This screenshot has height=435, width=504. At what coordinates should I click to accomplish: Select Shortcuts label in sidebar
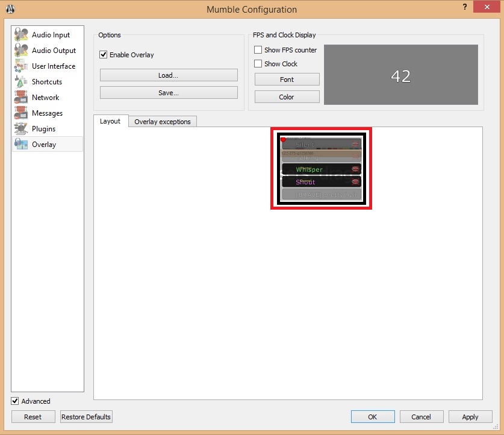tap(47, 82)
